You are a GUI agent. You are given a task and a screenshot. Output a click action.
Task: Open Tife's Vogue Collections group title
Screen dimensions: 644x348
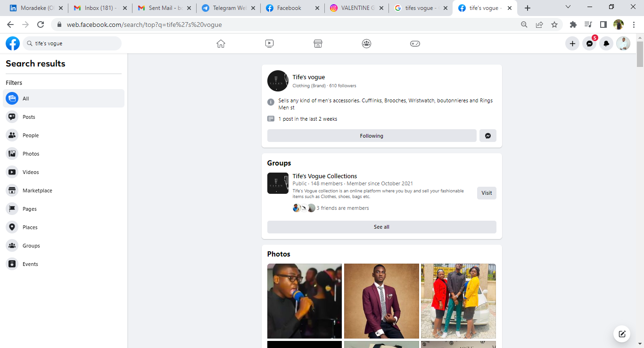pyautogui.click(x=325, y=176)
